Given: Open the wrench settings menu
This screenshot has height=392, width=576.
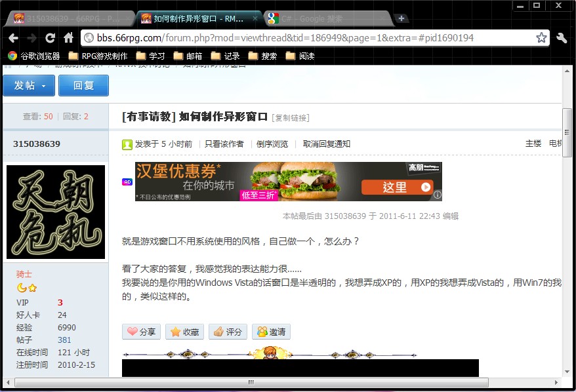Looking at the screenshot, I should point(562,37).
